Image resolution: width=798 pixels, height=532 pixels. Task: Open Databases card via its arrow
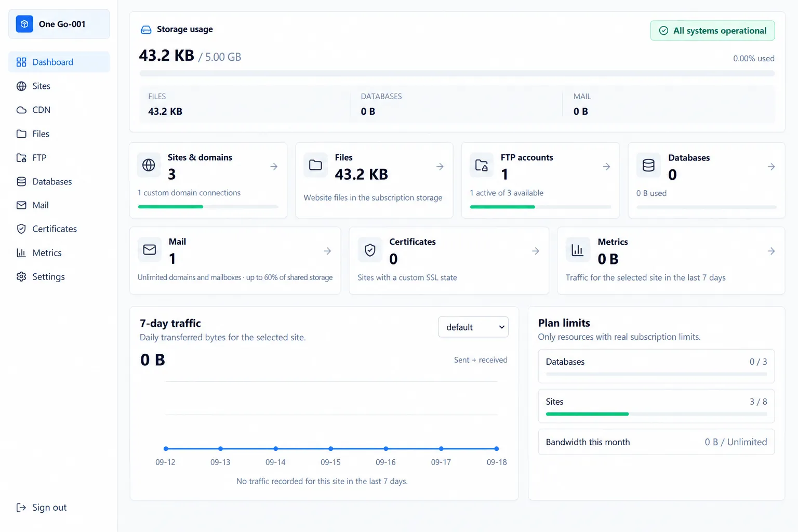coord(772,167)
